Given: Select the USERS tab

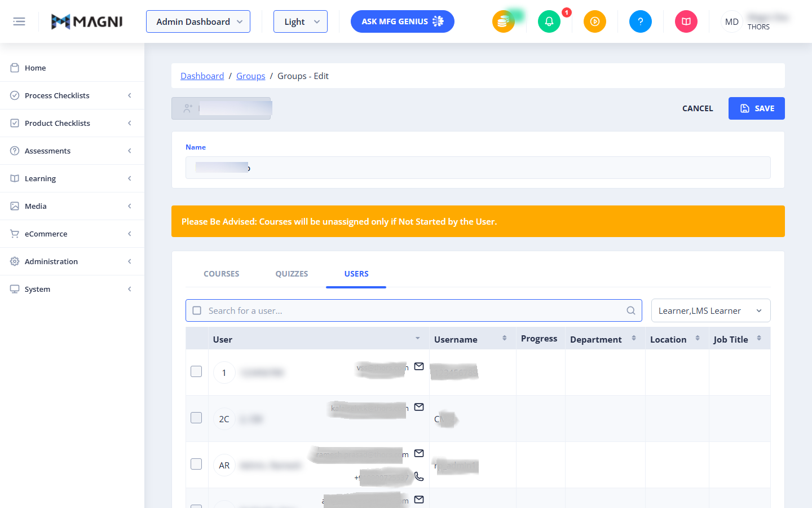Looking at the screenshot, I should pyautogui.click(x=356, y=274).
